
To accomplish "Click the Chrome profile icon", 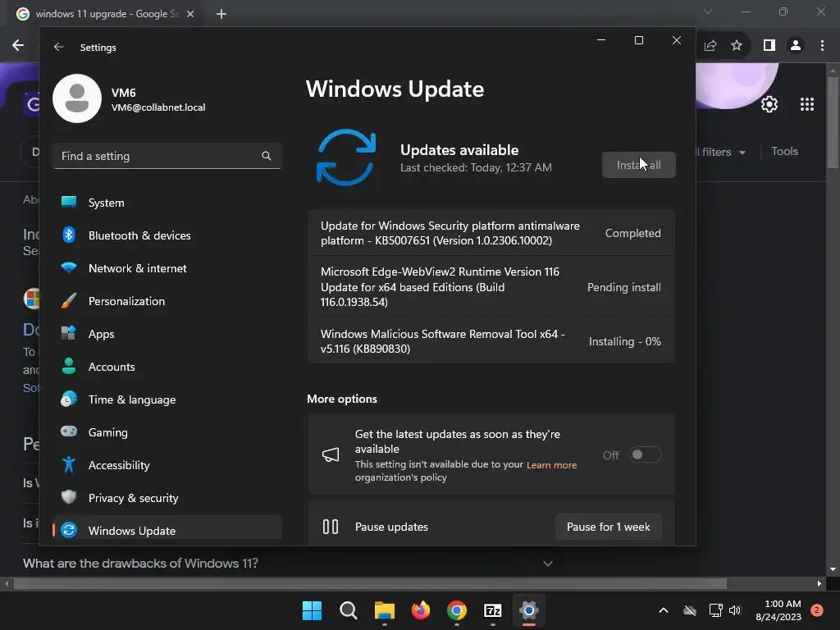I will [796, 46].
